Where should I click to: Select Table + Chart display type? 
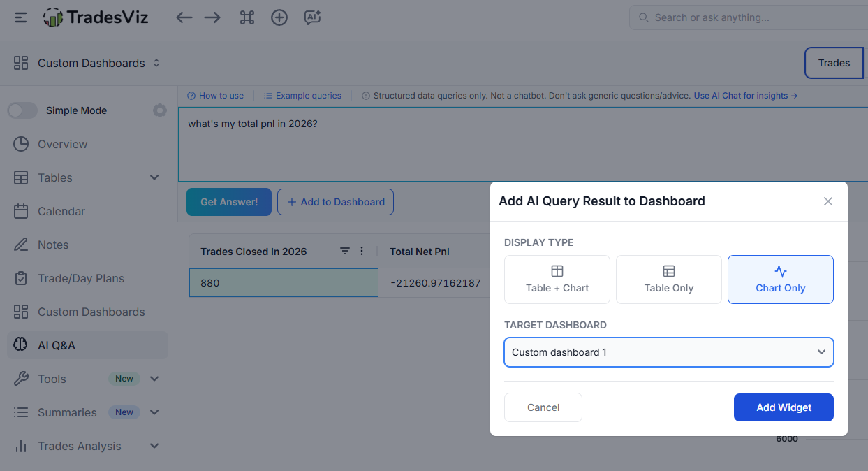pyautogui.click(x=557, y=280)
